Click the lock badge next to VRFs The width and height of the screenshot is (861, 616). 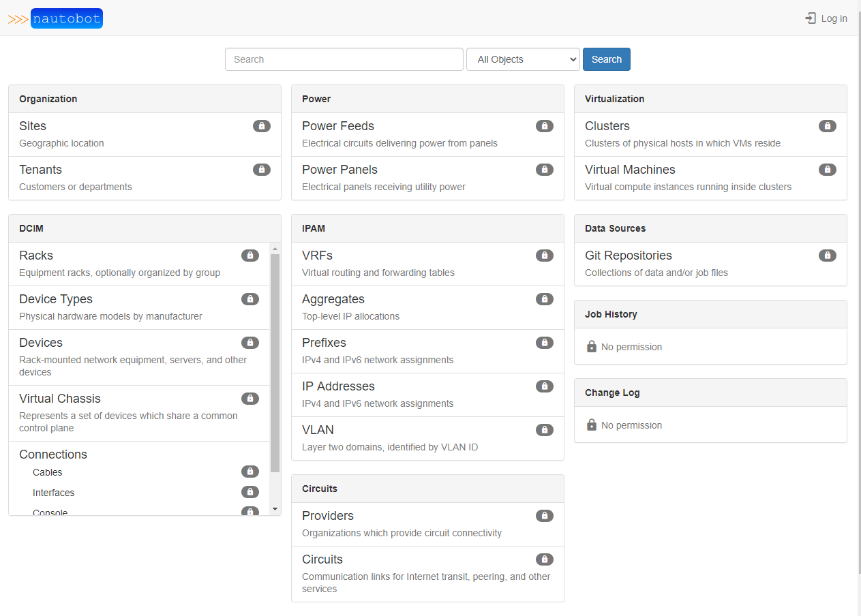pyautogui.click(x=545, y=256)
